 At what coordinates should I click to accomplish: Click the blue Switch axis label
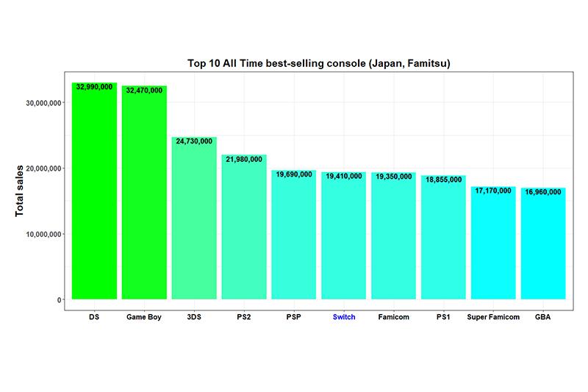pos(343,317)
